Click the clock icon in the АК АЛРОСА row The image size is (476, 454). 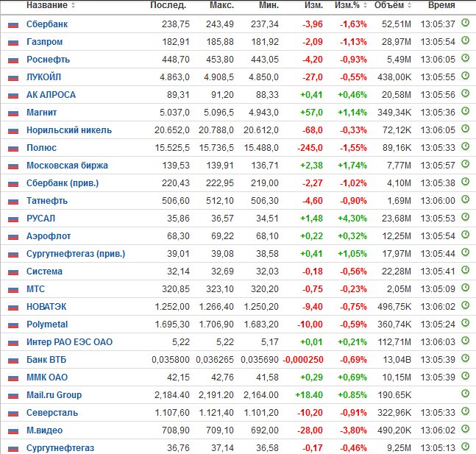click(x=465, y=93)
